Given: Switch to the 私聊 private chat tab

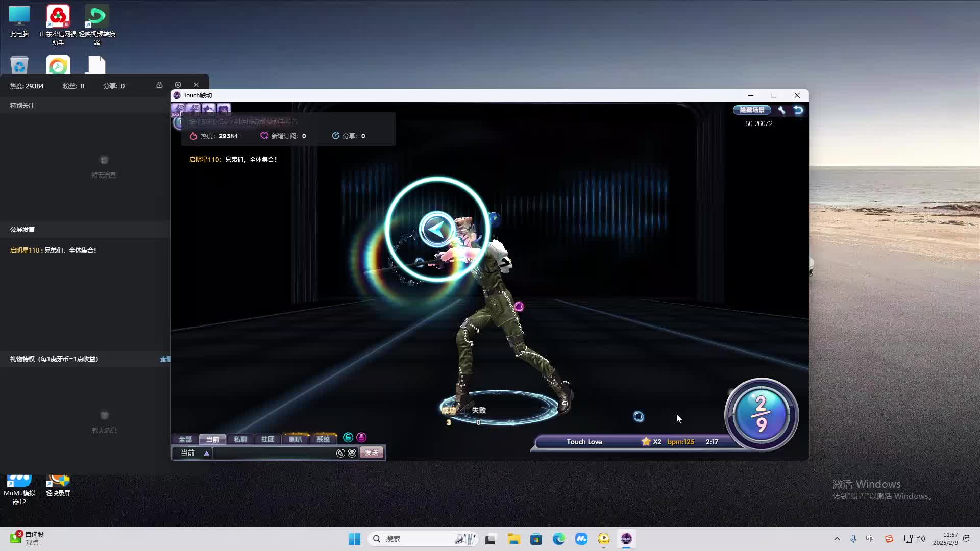Looking at the screenshot, I should (240, 439).
